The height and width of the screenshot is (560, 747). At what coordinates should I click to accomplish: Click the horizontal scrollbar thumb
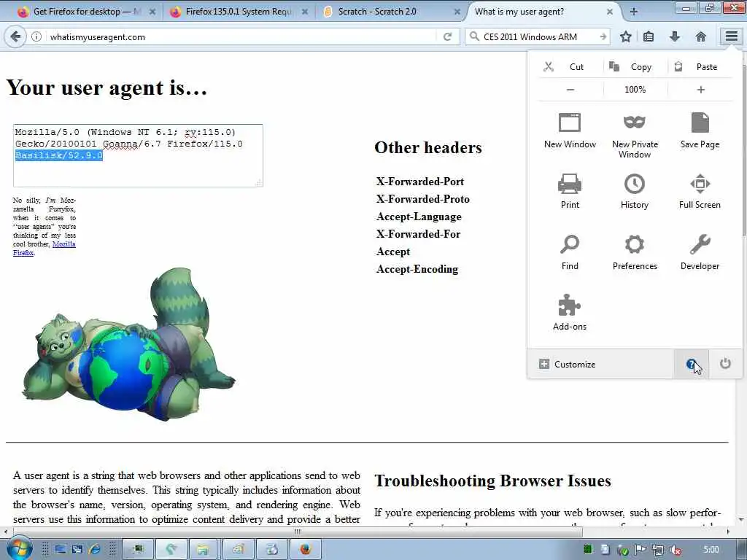click(298, 531)
